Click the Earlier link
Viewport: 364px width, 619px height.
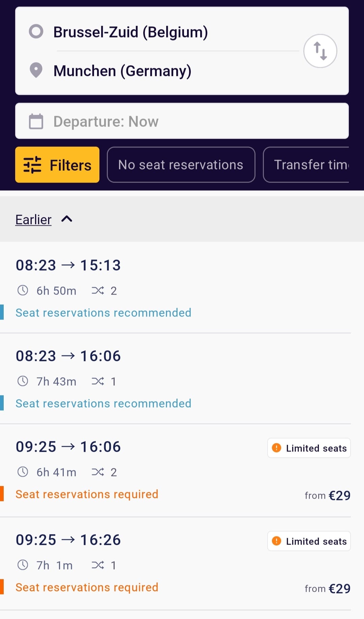pos(33,220)
